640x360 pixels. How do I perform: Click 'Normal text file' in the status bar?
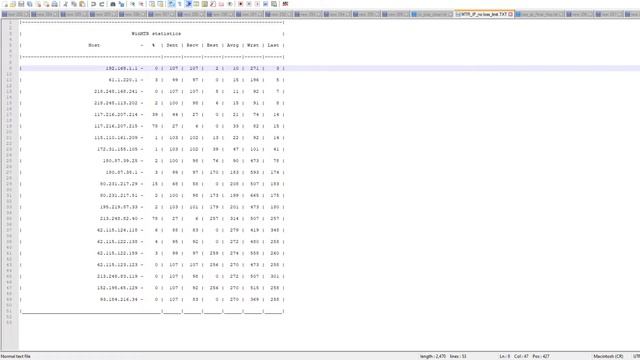click(16, 356)
